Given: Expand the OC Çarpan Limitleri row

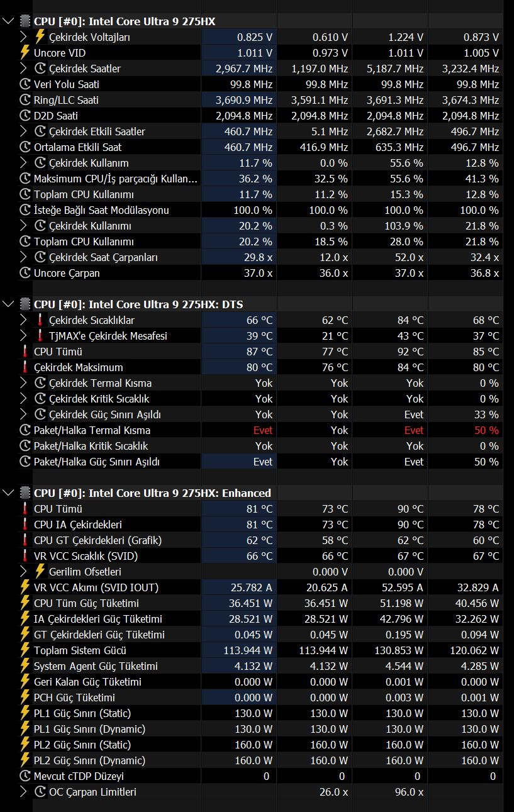Looking at the screenshot, I should point(24,792).
